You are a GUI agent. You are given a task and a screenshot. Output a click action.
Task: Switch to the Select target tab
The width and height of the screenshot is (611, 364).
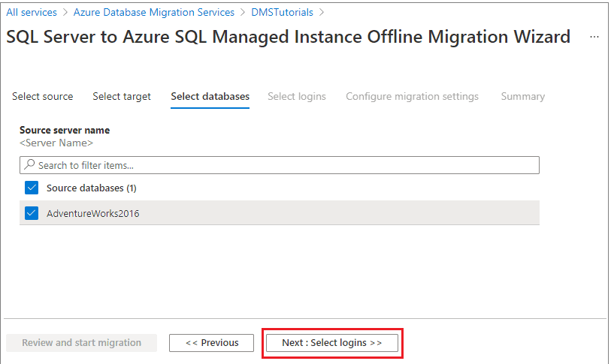122,96
